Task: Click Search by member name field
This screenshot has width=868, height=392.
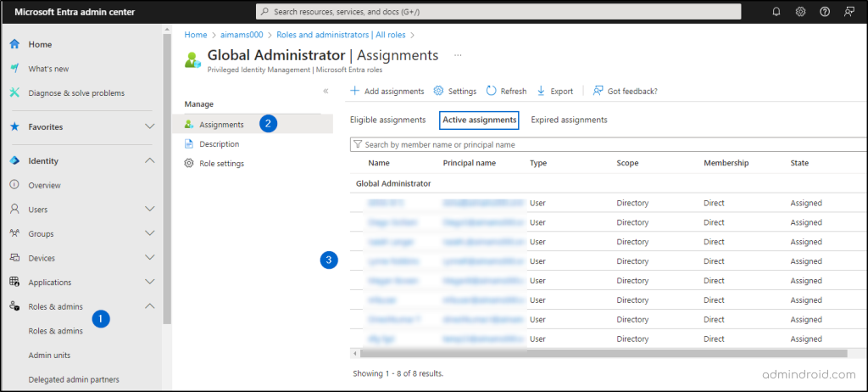Action: [x=609, y=145]
